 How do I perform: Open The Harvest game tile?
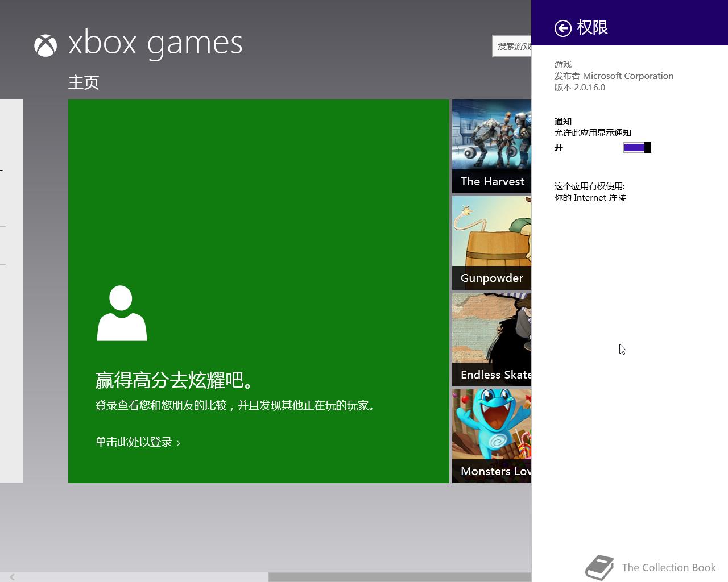click(x=491, y=146)
